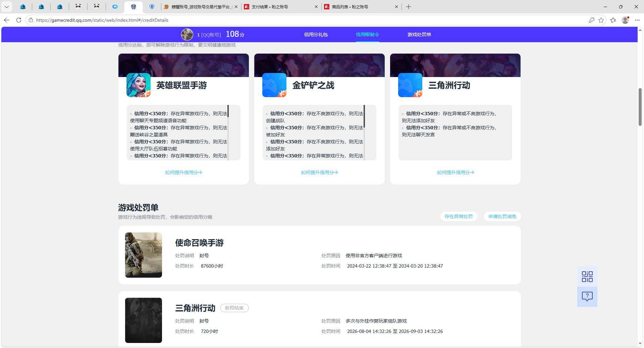Click the 三角洲行动 penalty record title
This screenshot has height=348, width=644.
click(x=195, y=308)
